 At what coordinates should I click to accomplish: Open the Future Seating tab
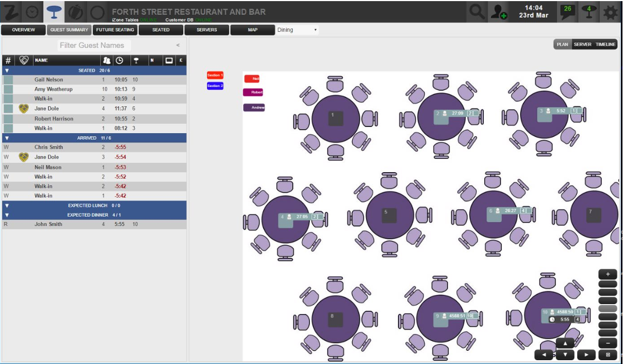115,30
